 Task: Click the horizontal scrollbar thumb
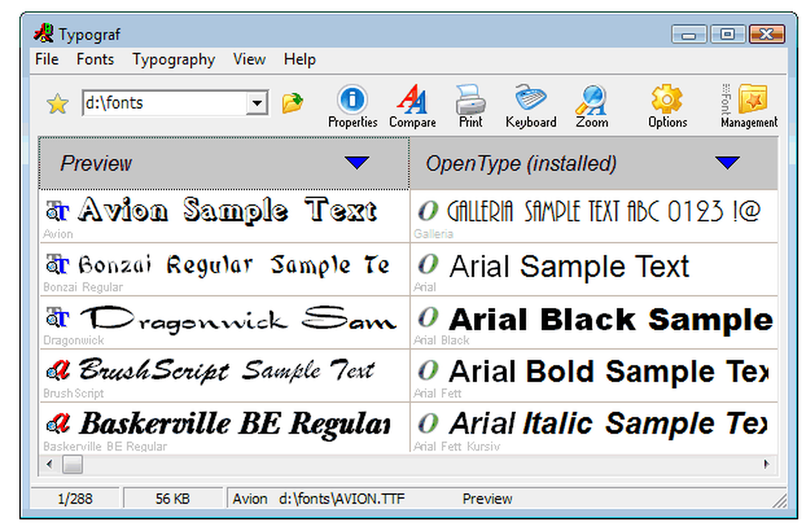[x=73, y=464]
